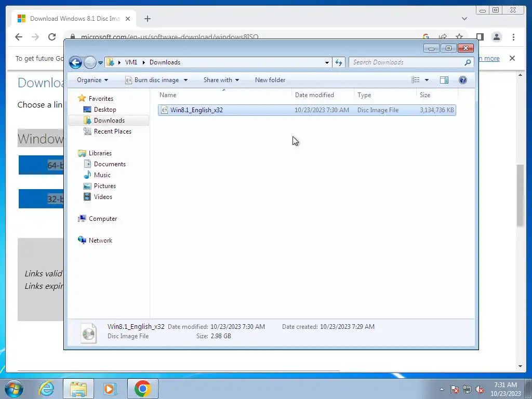Select Computer in navigation pane
Viewport: 532px width, 399px height.
(x=103, y=219)
